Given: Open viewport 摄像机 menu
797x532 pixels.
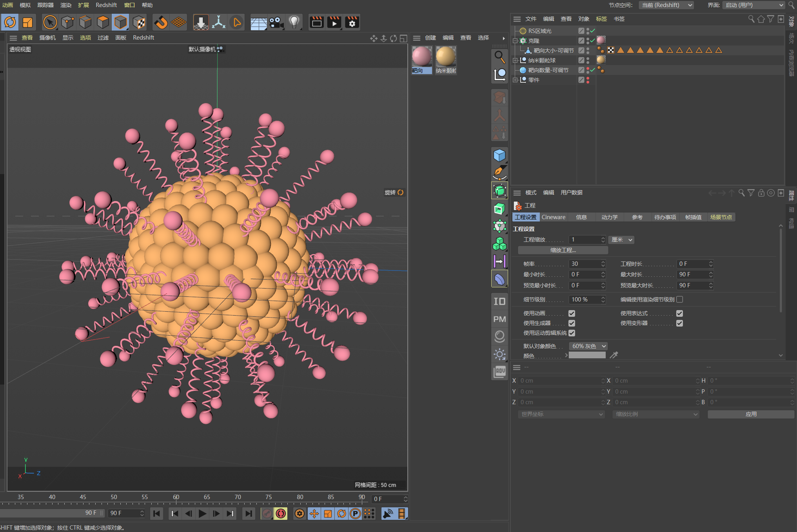Looking at the screenshot, I should coord(47,38).
